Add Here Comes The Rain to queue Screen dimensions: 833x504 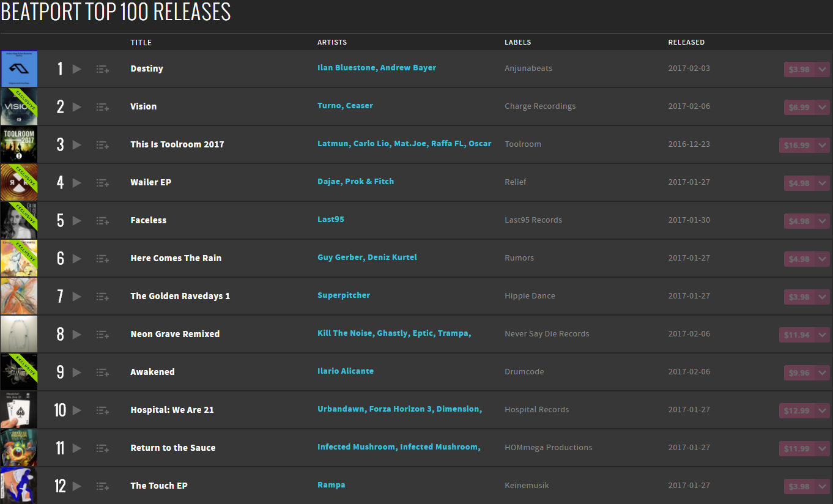[102, 259]
